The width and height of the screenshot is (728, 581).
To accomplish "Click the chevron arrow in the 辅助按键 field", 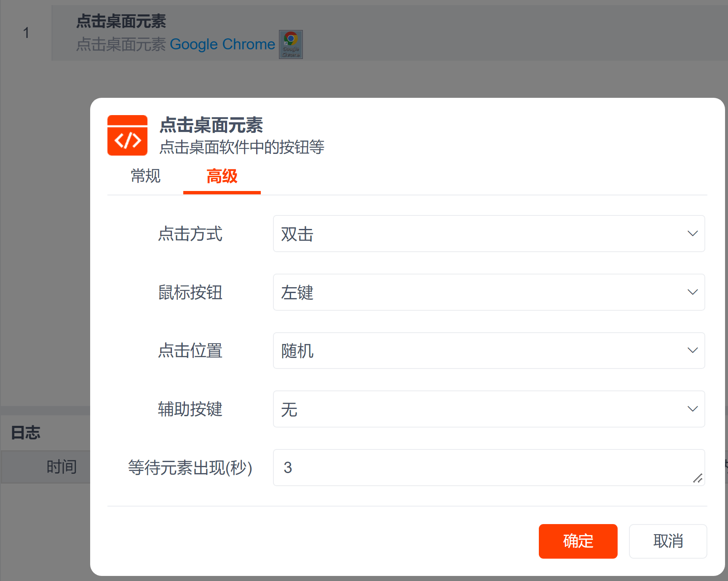I will (692, 409).
